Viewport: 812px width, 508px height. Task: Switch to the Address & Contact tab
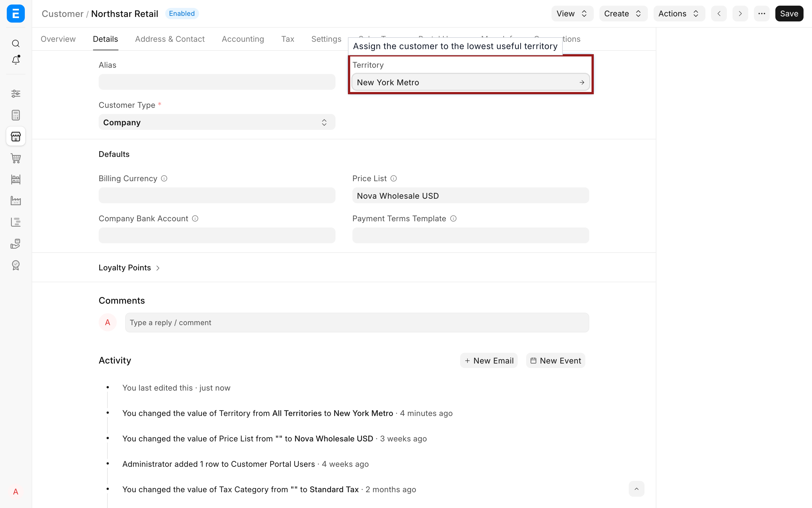click(x=170, y=39)
